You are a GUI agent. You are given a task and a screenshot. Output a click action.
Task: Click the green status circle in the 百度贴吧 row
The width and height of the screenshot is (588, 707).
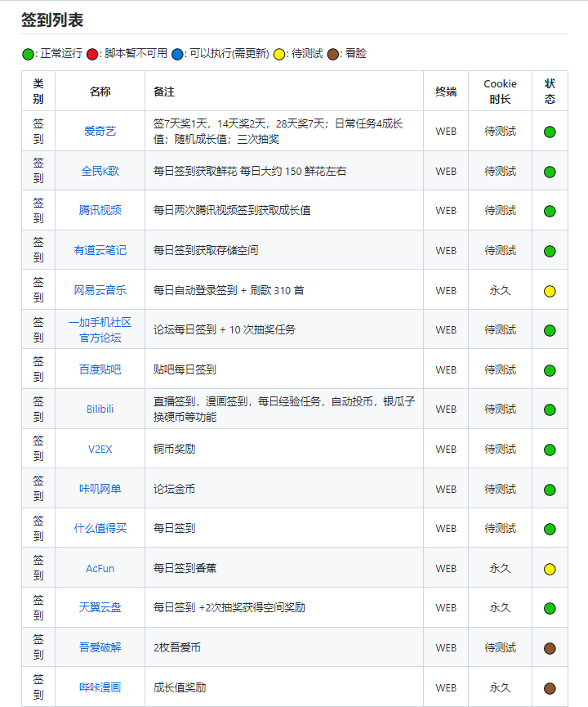550,370
